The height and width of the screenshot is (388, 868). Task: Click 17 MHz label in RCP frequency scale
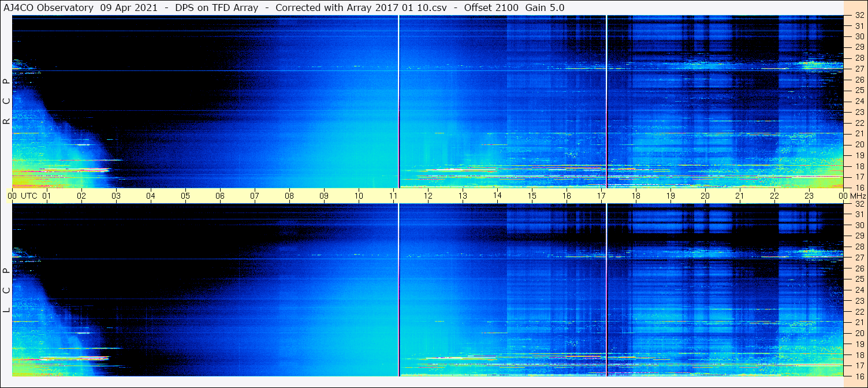tap(859, 177)
